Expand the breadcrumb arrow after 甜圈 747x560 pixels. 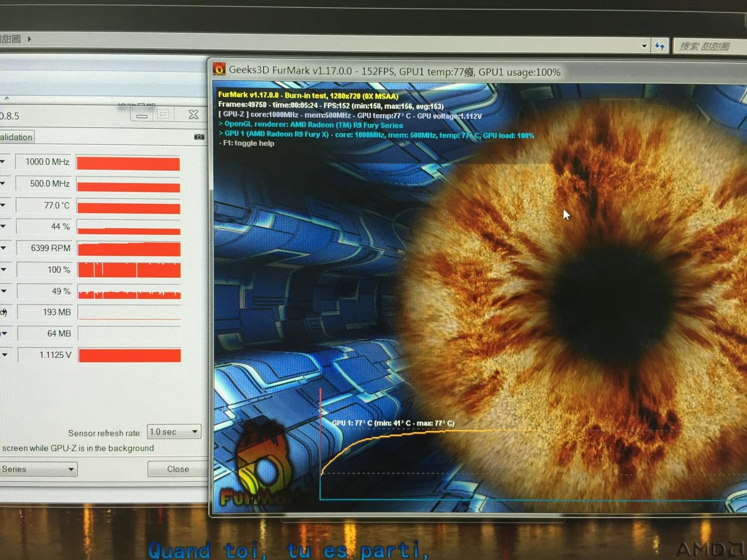pyautogui.click(x=30, y=39)
